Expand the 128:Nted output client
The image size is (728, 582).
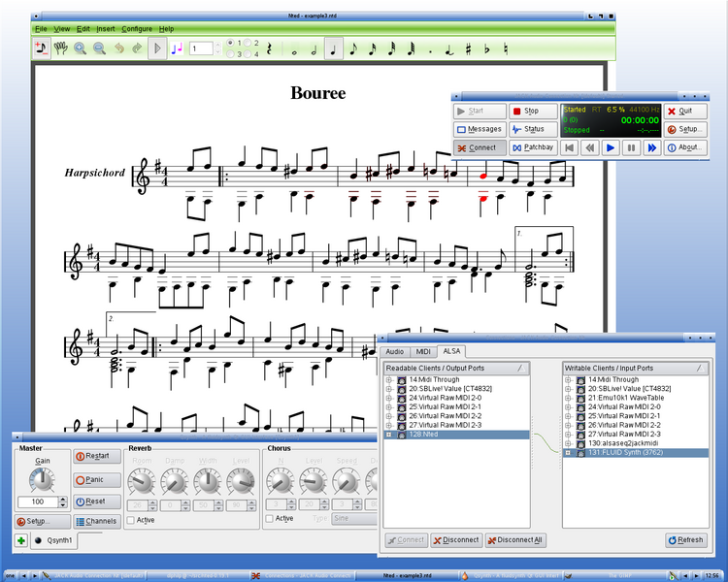click(388, 435)
